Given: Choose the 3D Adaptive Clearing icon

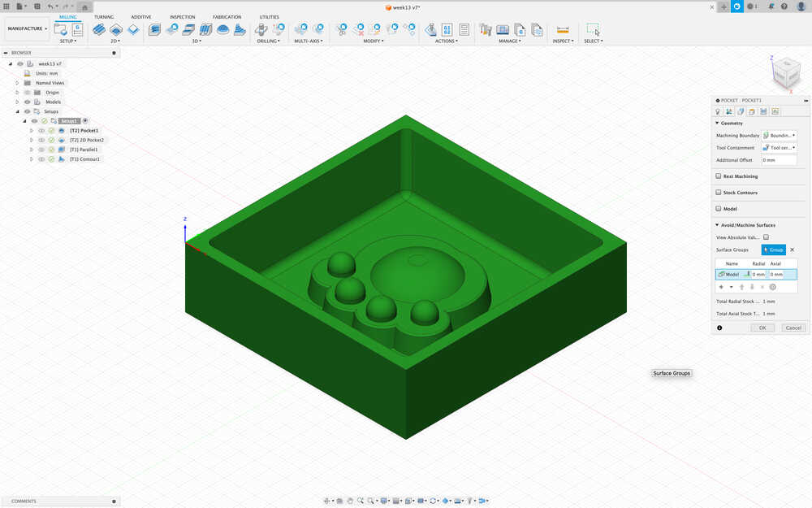Looking at the screenshot, I should (x=154, y=29).
